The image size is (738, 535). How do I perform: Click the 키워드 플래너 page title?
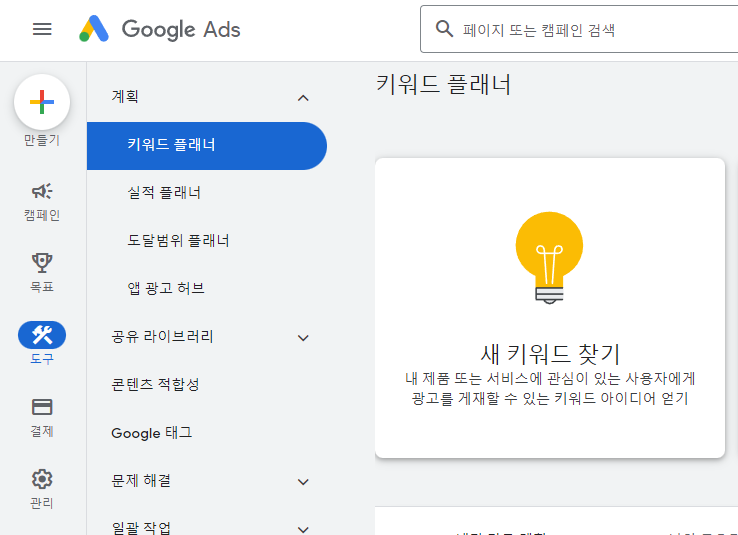click(443, 85)
